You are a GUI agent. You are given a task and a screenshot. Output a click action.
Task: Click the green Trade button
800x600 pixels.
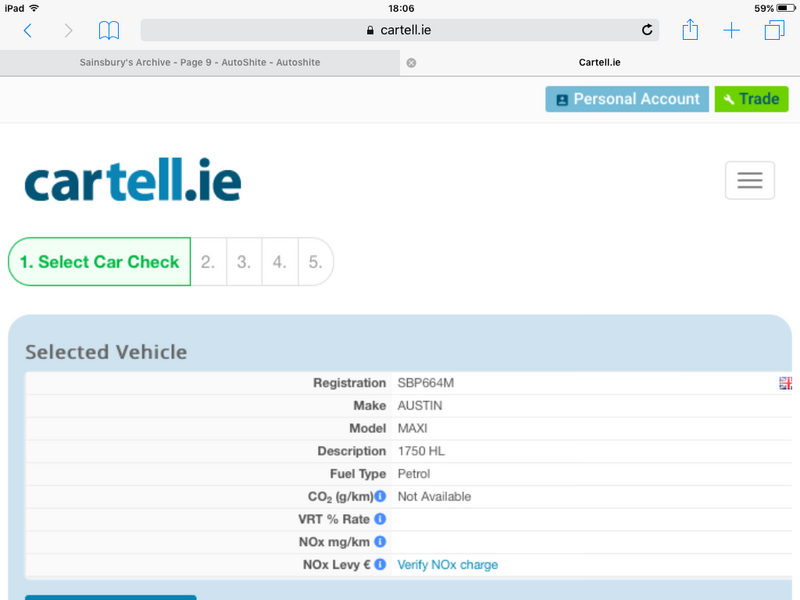click(751, 99)
